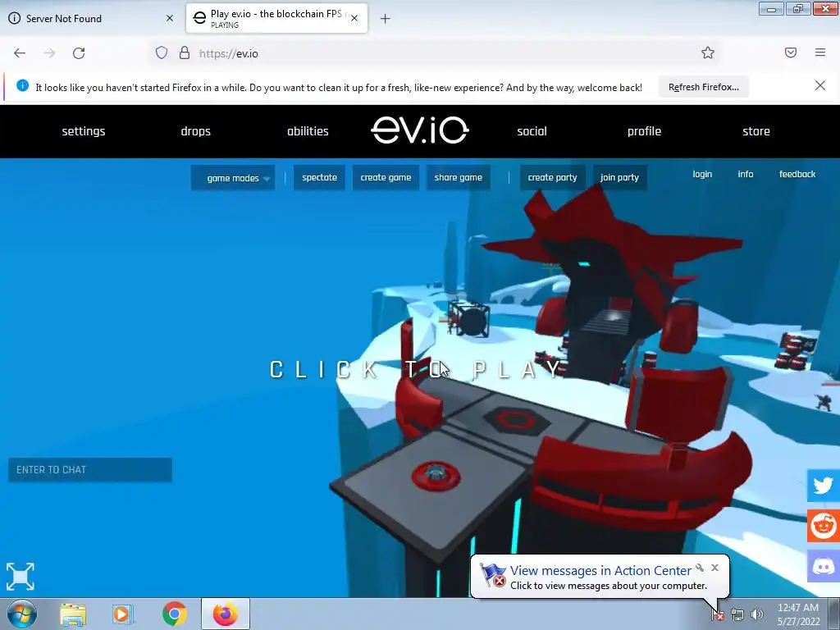Image resolution: width=840 pixels, height=630 pixels.
Task: Close the Server Not Found tab
Action: click(x=170, y=18)
